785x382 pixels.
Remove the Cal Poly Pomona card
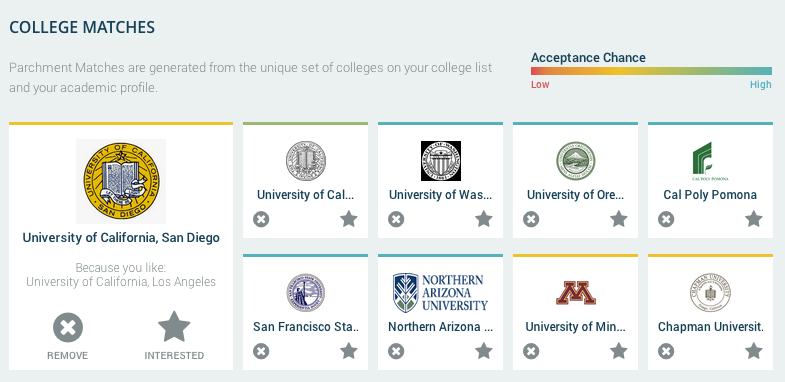pos(666,219)
